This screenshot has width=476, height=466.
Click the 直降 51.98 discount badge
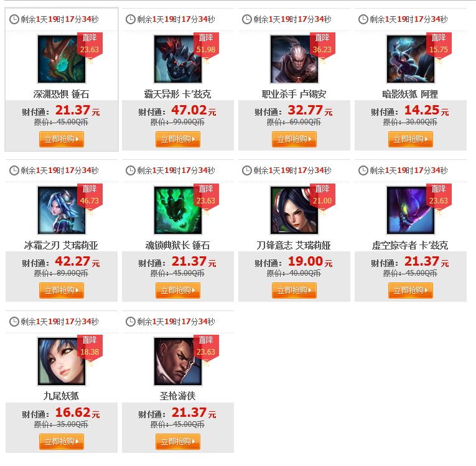tap(206, 45)
